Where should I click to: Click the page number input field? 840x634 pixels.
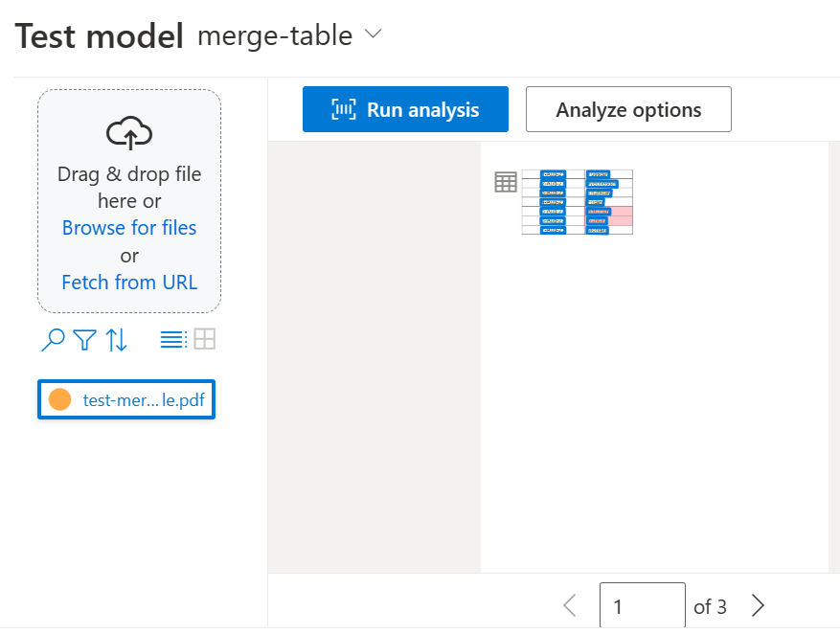642,605
